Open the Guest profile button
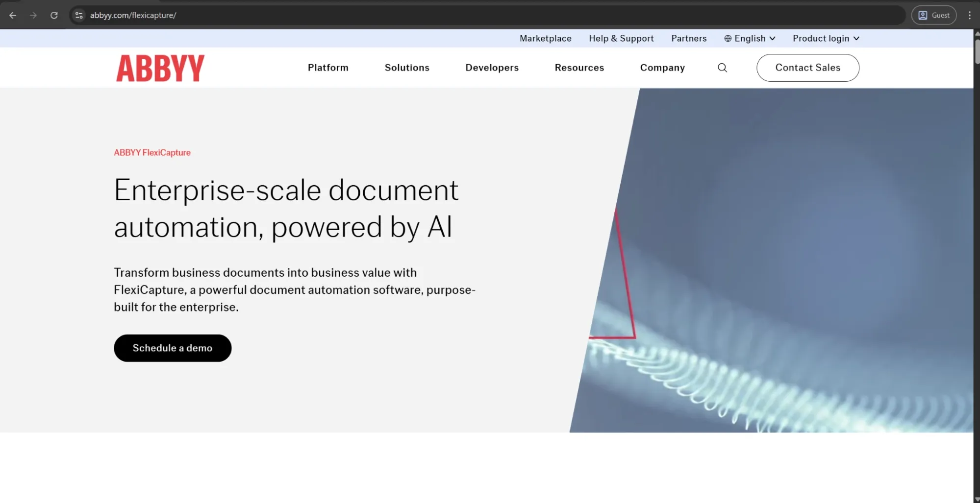The image size is (980, 503). [x=933, y=15]
